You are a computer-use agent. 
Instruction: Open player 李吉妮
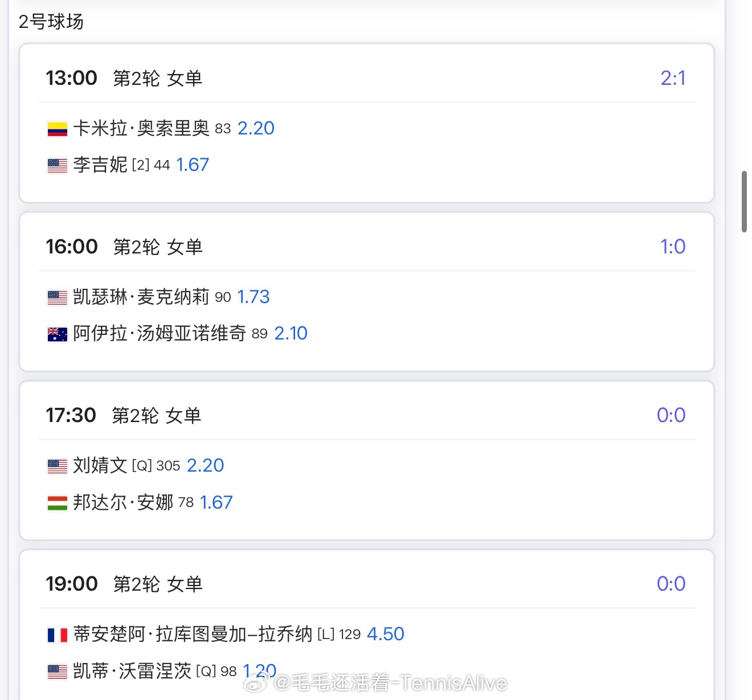tap(100, 165)
